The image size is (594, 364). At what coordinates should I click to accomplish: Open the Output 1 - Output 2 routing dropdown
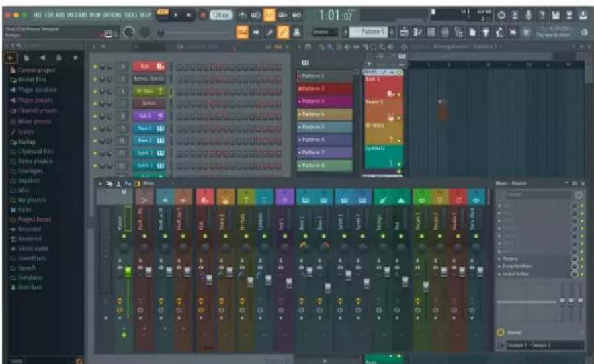[x=545, y=345]
